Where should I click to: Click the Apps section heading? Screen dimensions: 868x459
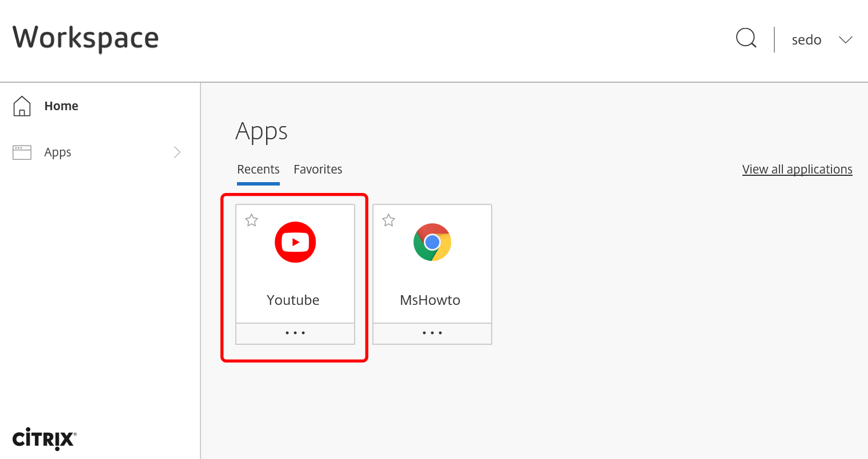click(x=262, y=132)
